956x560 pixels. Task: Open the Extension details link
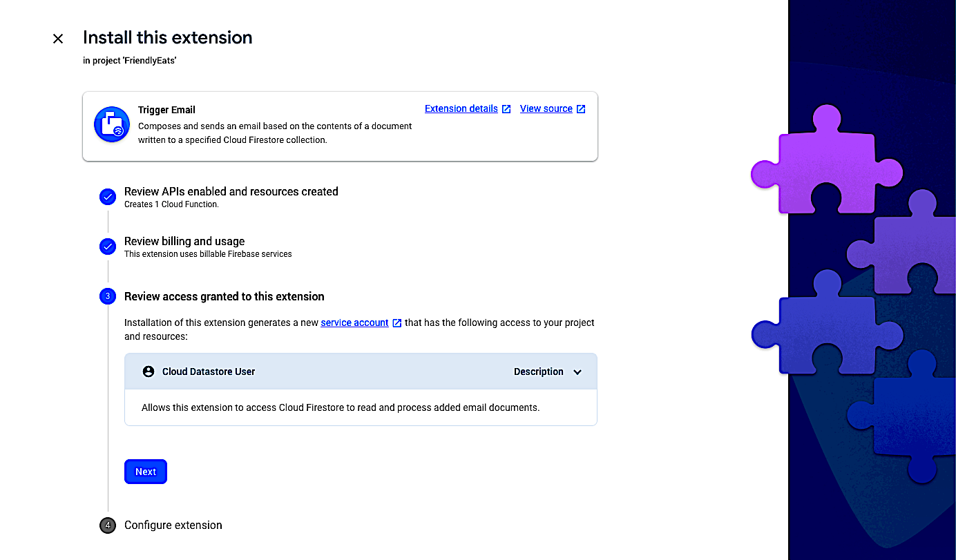pos(461,108)
